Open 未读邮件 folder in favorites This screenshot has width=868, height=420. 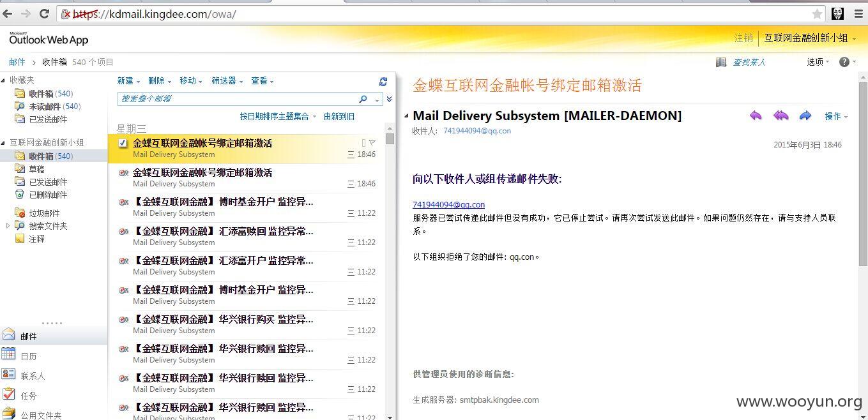49,107
